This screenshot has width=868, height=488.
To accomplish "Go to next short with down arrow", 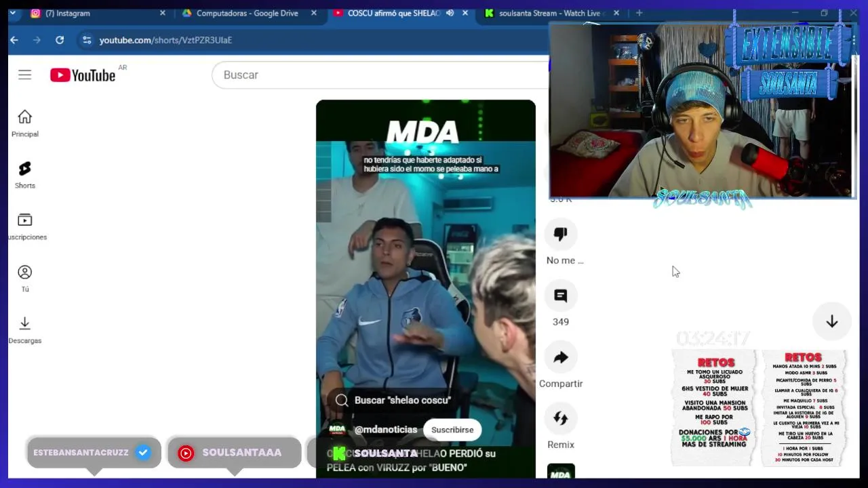I will pyautogui.click(x=831, y=322).
